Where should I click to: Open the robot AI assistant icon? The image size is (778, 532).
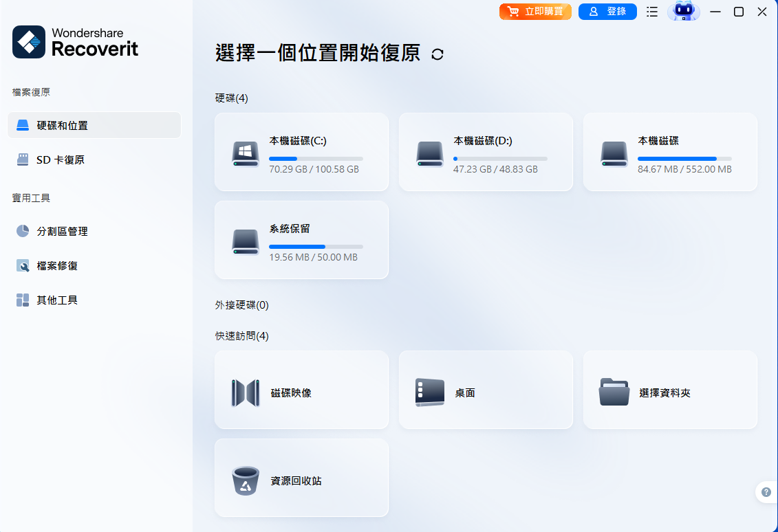pos(683,12)
